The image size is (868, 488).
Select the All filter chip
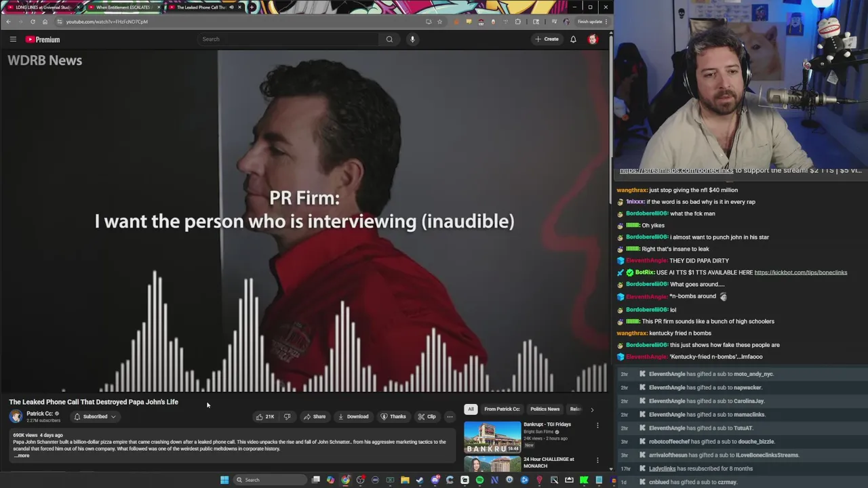tap(471, 409)
